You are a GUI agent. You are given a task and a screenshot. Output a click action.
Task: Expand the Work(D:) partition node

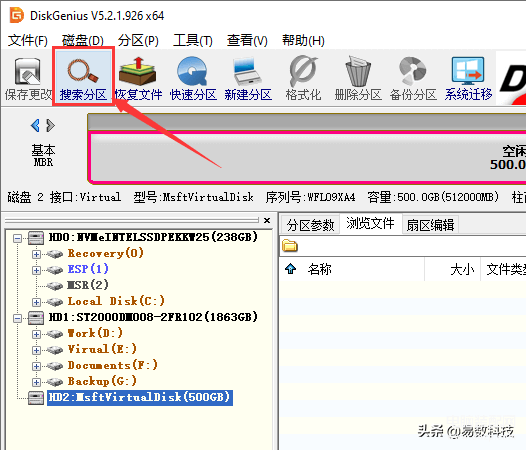click(x=36, y=334)
